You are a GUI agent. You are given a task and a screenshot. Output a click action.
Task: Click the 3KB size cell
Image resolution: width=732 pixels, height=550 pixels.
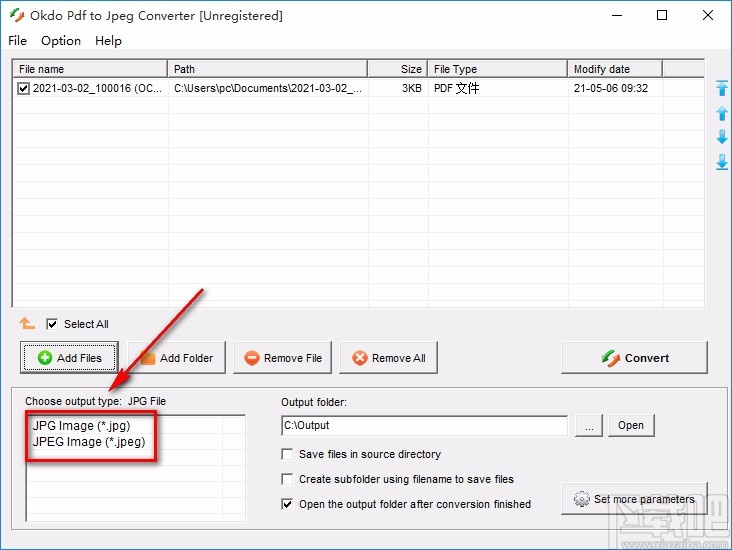[412, 88]
